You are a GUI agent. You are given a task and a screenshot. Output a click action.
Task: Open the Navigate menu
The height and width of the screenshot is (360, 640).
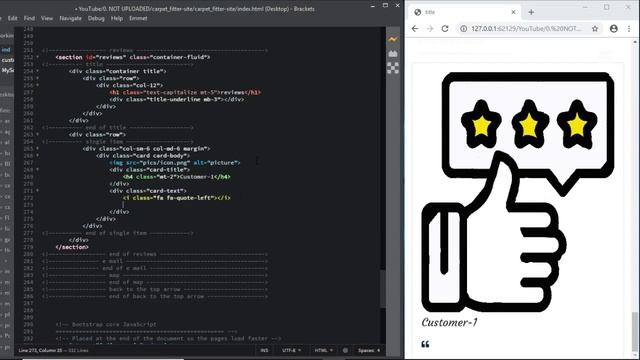click(x=70, y=18)
